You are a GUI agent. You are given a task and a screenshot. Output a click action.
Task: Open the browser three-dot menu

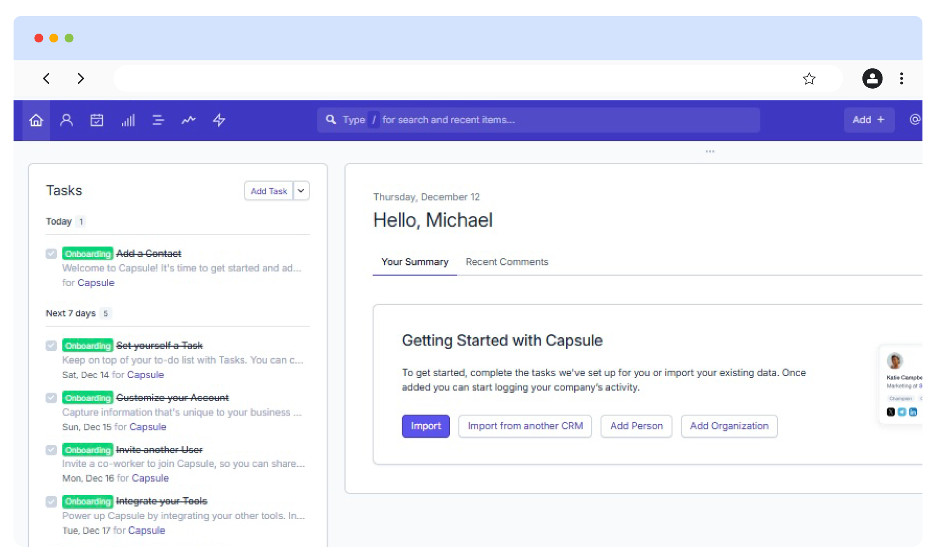tap(901, 78)
